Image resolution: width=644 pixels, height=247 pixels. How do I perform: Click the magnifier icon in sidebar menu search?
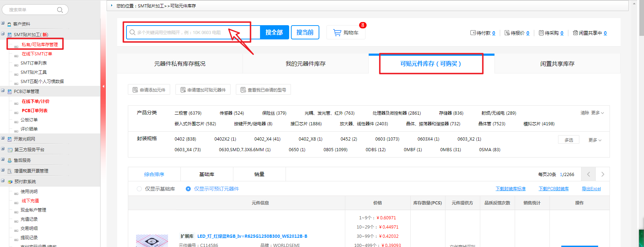(x=60, y=10)
